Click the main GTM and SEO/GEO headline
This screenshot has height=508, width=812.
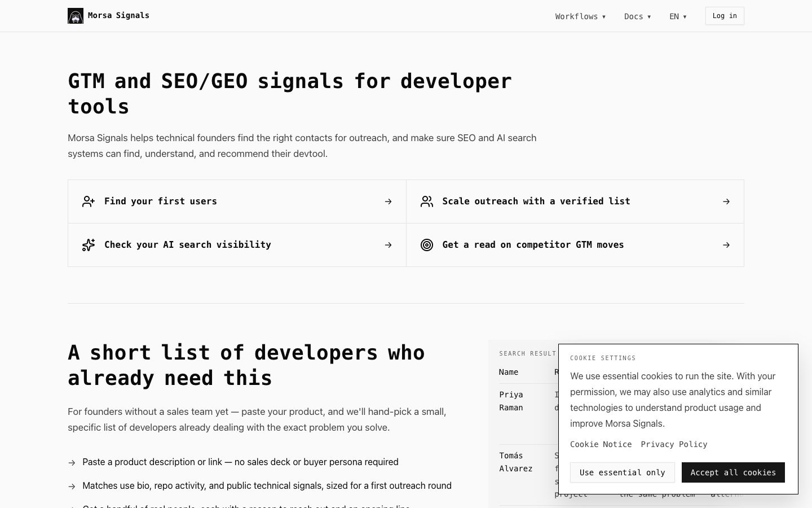[290, 94]
